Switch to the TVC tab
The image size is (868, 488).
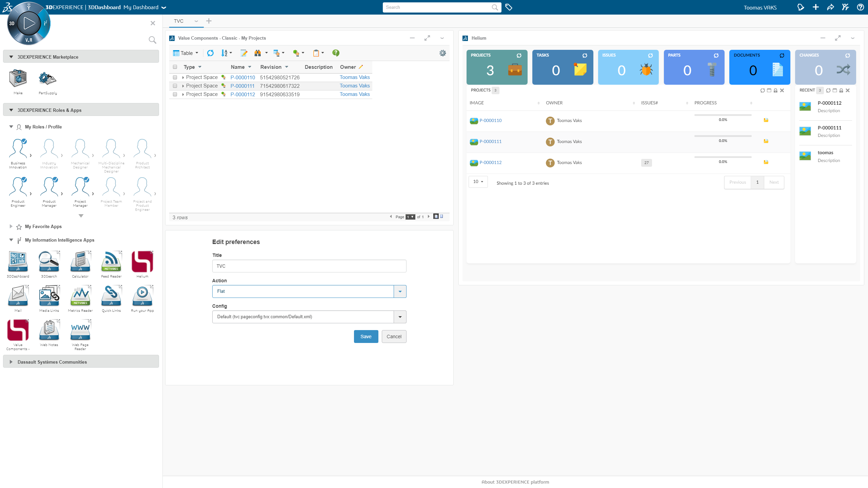[x=179, y=21]
